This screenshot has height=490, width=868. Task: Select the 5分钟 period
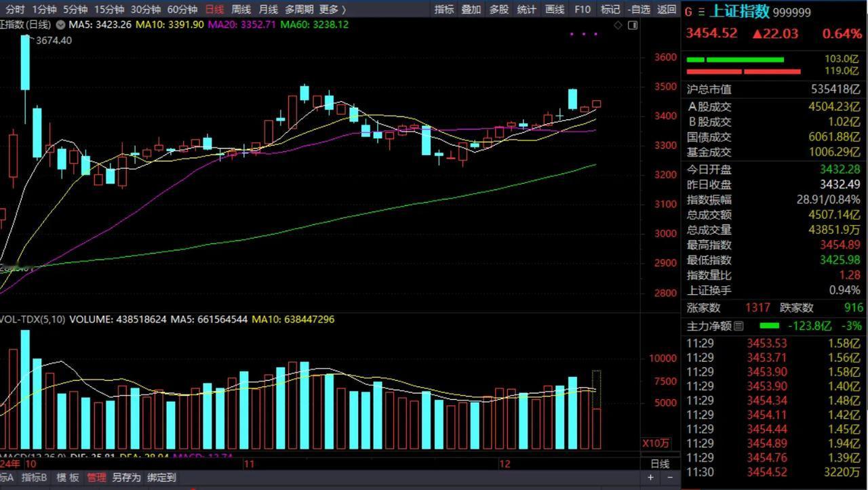pyautogui.click(x=75, y=9)
